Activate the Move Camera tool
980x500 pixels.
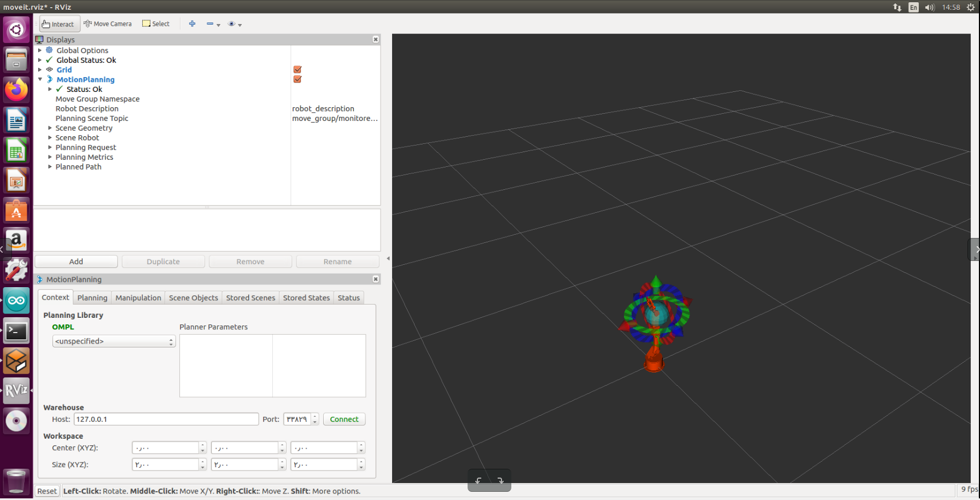point(108,24)
